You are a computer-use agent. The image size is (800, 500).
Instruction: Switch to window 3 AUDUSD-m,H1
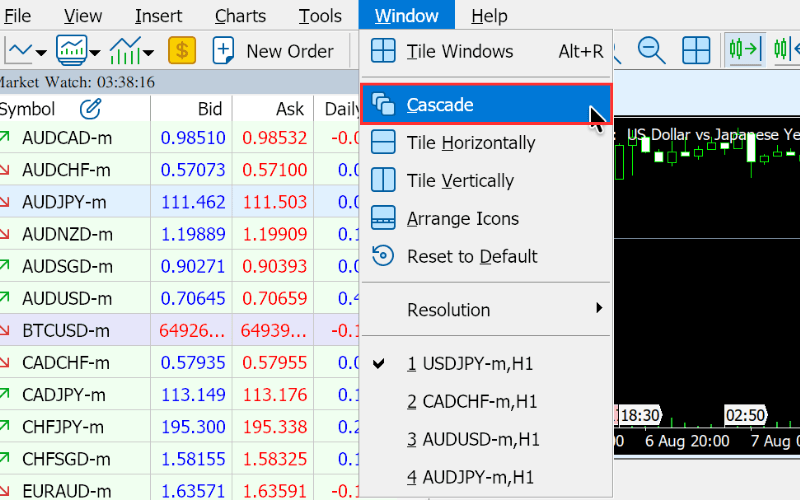coord(486,439)
